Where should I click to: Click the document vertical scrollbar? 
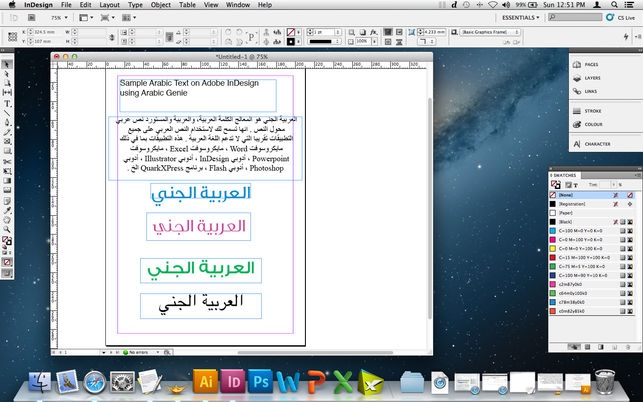[430, 208]
